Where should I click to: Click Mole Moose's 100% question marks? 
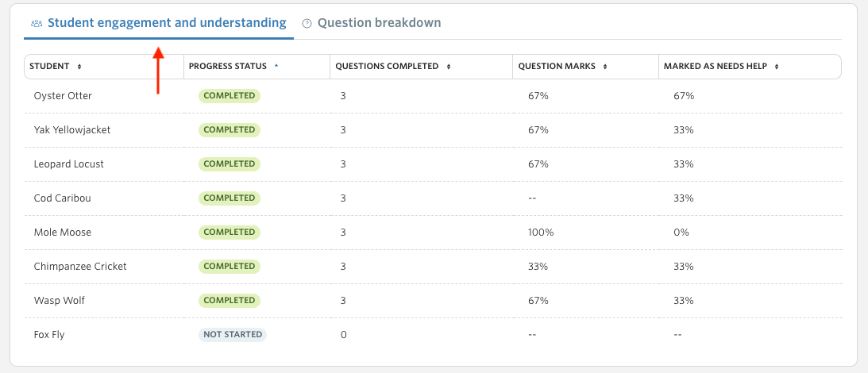541,233
